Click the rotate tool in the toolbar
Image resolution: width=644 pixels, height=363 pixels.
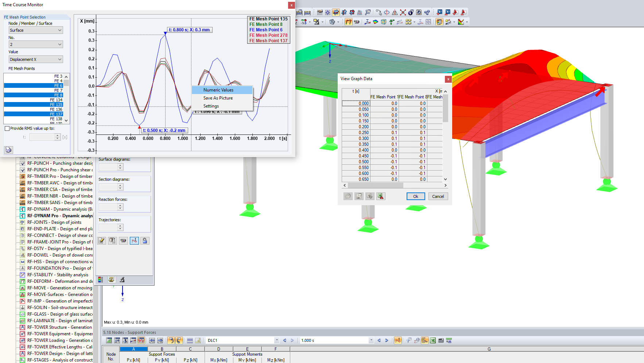pyautogui.click(x=387, y=12)
